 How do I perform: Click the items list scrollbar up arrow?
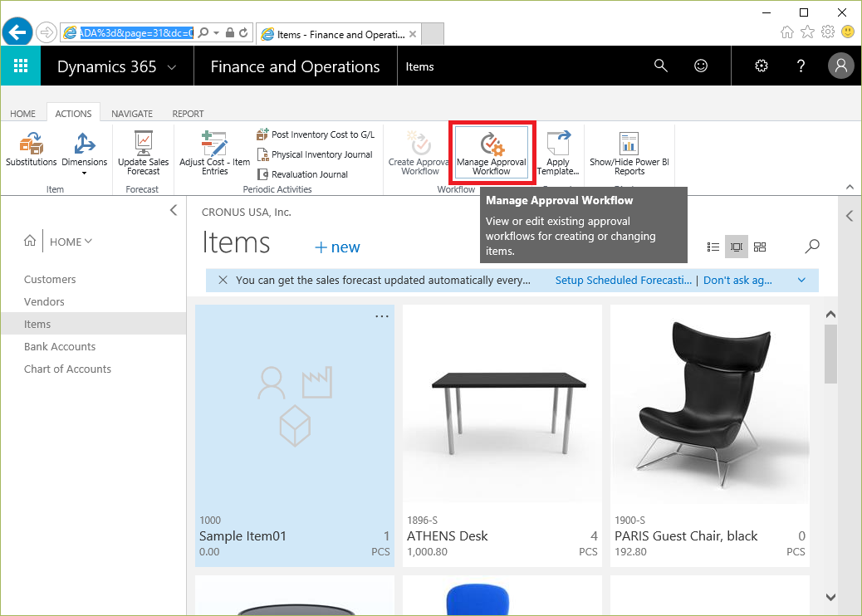[830, 315]
